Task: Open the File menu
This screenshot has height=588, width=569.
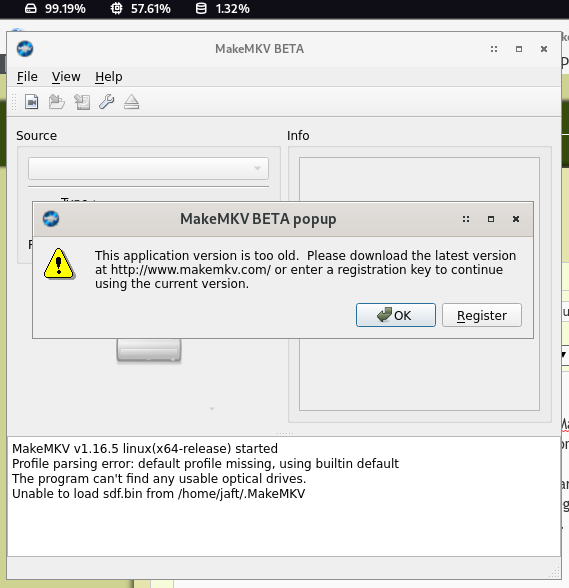Action: click(x=27, y=77)
